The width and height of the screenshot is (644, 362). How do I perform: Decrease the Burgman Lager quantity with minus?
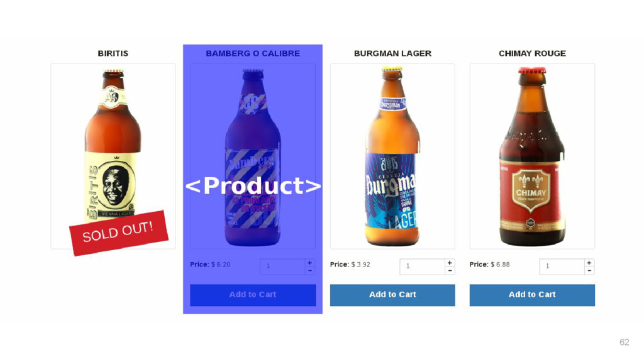tap(450, 271)
